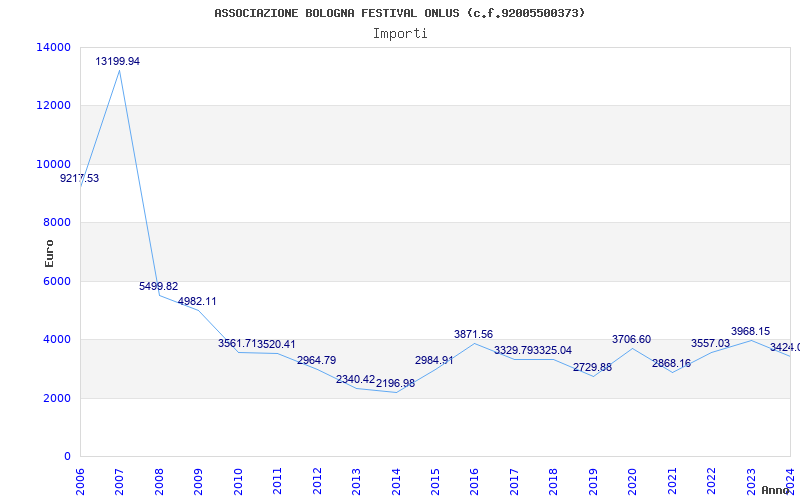Screen dimensions: 800x500
Task: Click year 2016 on x-axis
Action: tap(474, 481)
